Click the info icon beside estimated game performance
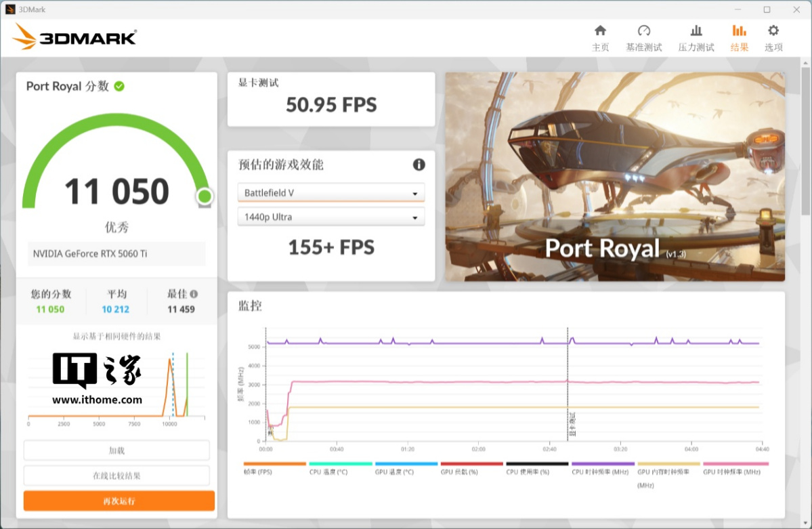 [419, 165]
